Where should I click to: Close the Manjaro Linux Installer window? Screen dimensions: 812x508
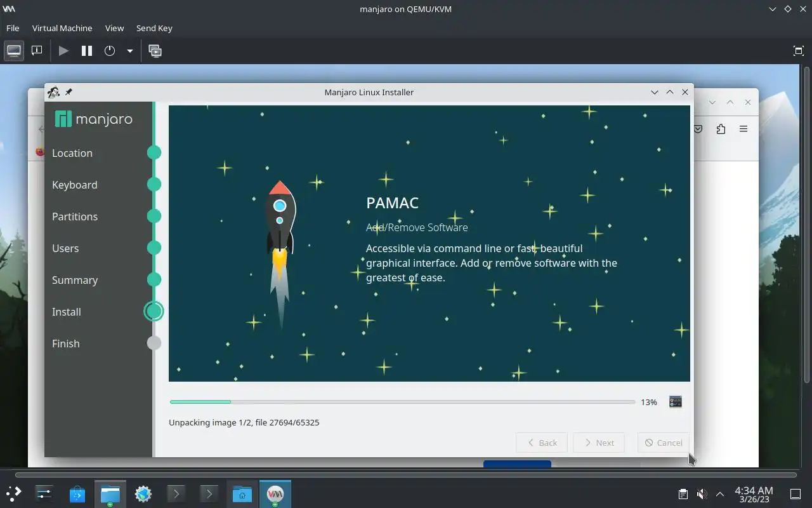pyautogui.click(x=685, y=92)
